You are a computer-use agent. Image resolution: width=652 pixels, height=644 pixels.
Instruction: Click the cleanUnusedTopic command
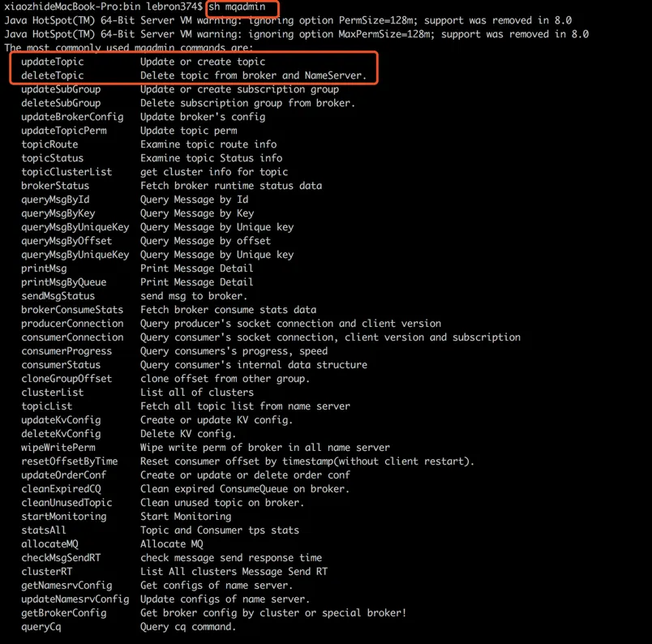click(x=66, y=503)
